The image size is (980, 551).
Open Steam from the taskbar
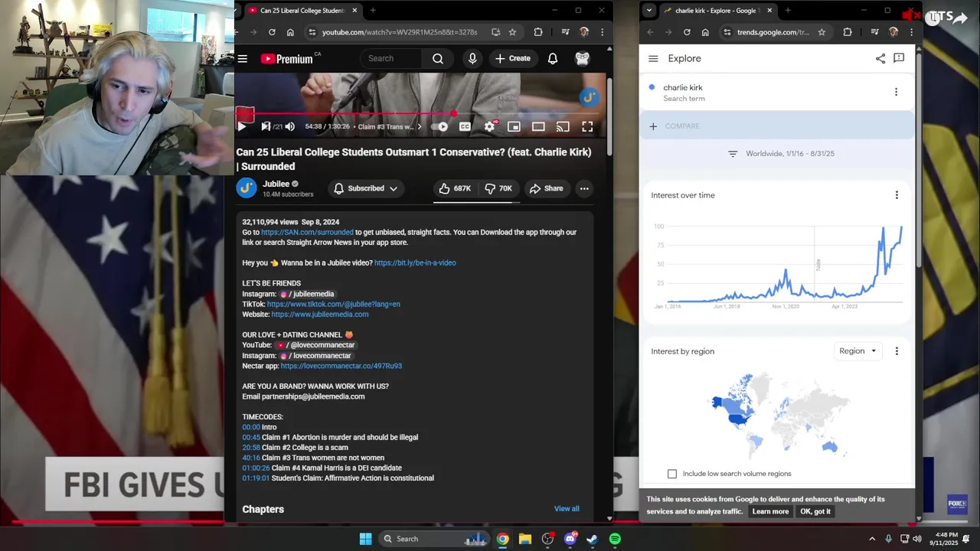pyautogui.click(x=592, y=539)
